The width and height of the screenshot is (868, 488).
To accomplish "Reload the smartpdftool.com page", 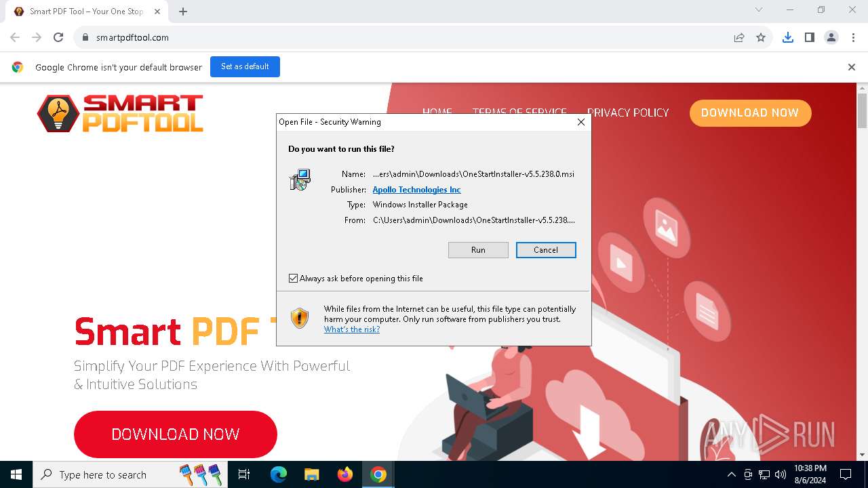I will click(58, 37).
